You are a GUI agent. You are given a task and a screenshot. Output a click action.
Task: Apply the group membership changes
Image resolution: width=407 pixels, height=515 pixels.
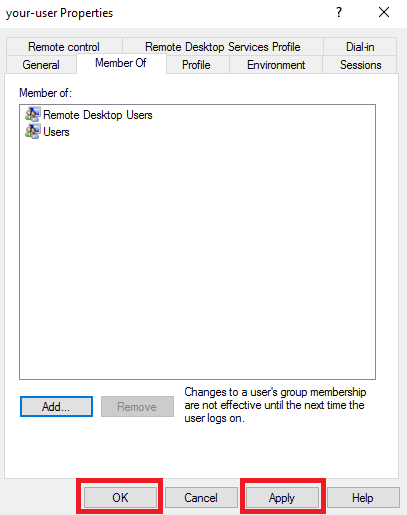click(x=282, y=498)
